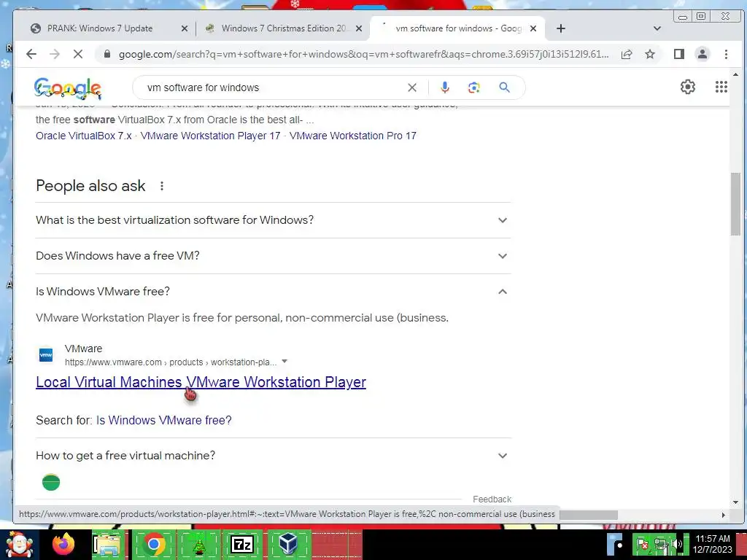Open 7-Zip from the taskbar

241,545
